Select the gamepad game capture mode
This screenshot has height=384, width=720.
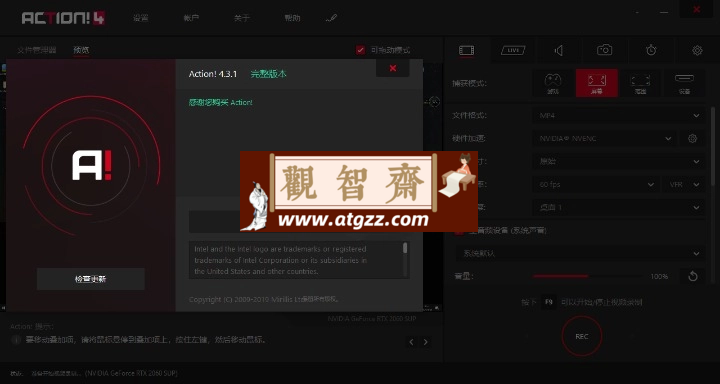pyautogui.click(x=553, y=83)
